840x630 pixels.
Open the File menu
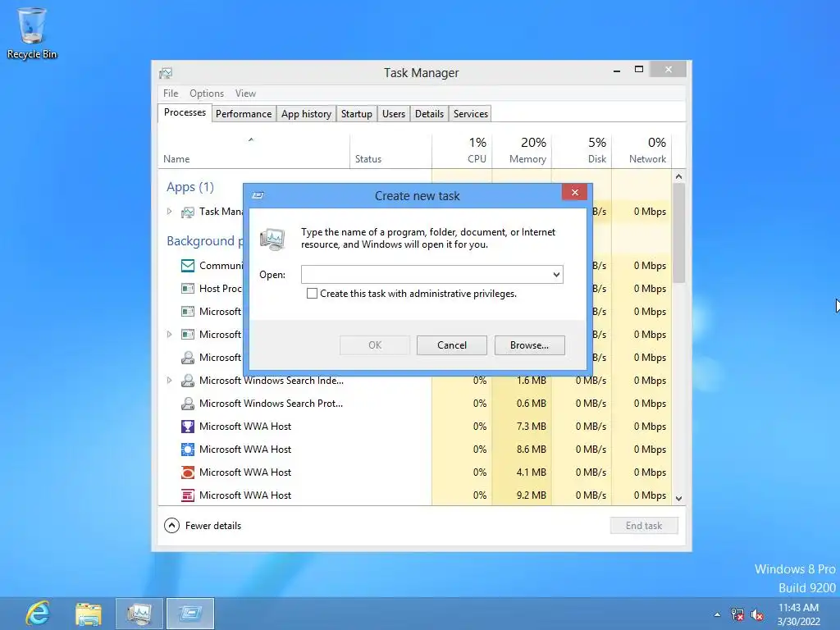171,94
